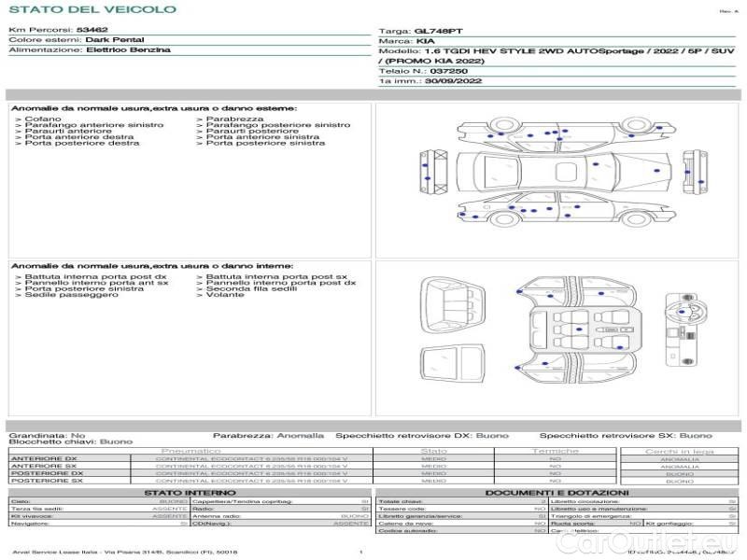This screenshot has height=560, width=747.
Task: Click the front bumper view diagram
Action: pos(431,172)
